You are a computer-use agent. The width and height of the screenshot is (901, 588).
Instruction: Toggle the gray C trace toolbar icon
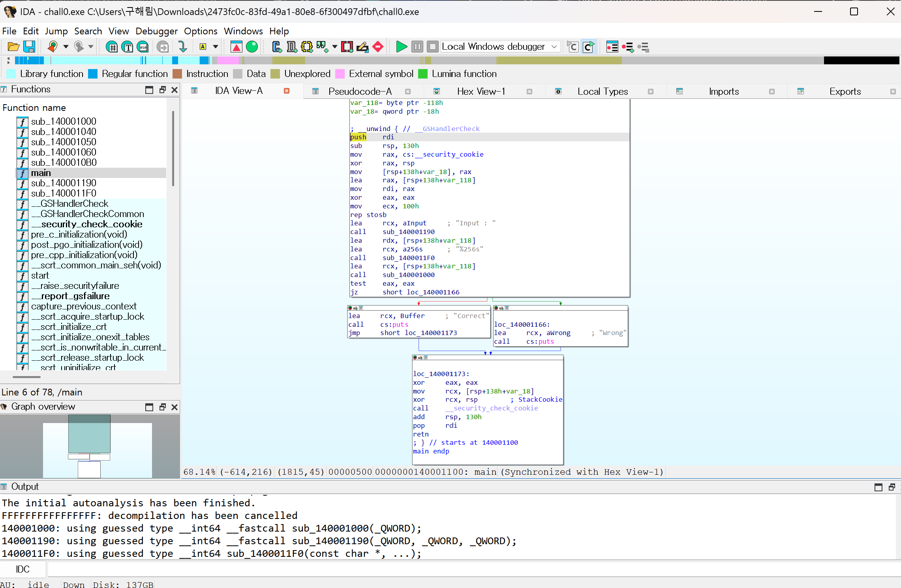coord(573,47)
